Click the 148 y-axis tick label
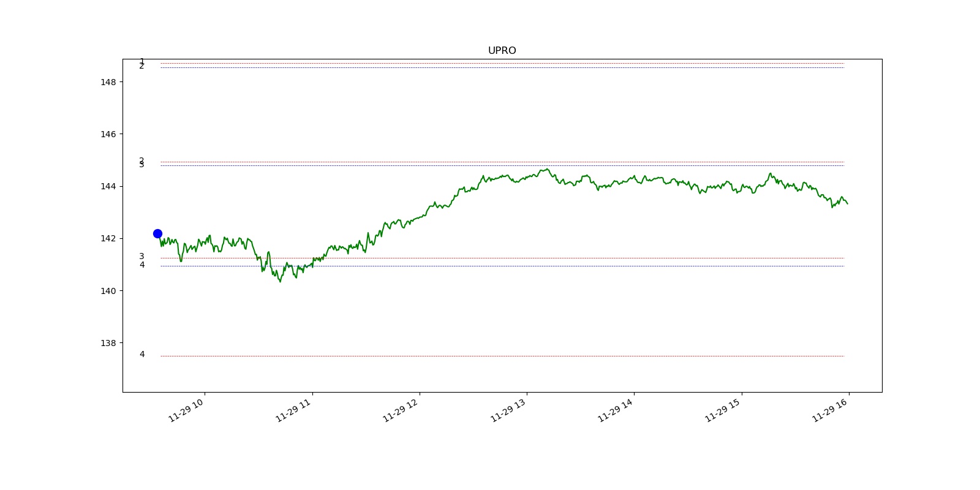 tap(108, 82)
